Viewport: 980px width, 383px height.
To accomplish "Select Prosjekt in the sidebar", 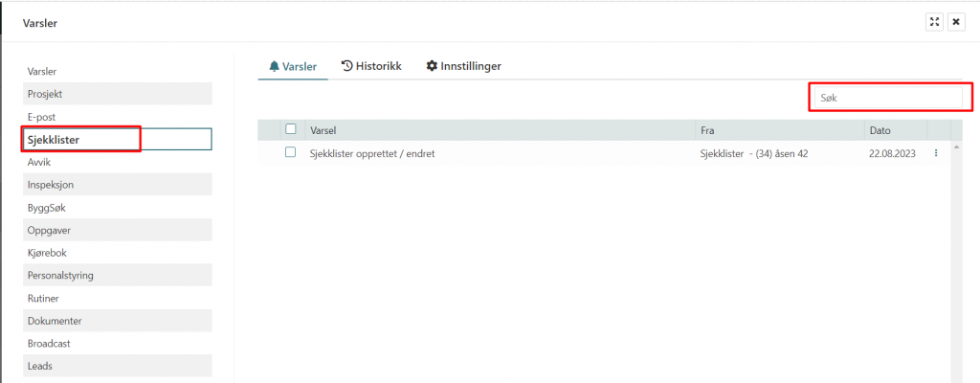I will click(x=46, y=94).
